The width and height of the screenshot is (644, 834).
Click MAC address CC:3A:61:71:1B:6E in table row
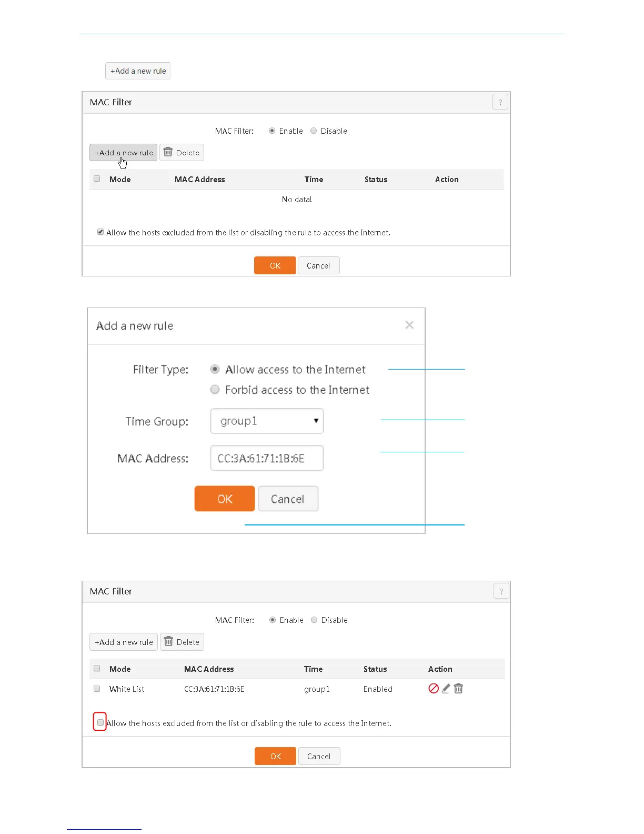[214, 689]
